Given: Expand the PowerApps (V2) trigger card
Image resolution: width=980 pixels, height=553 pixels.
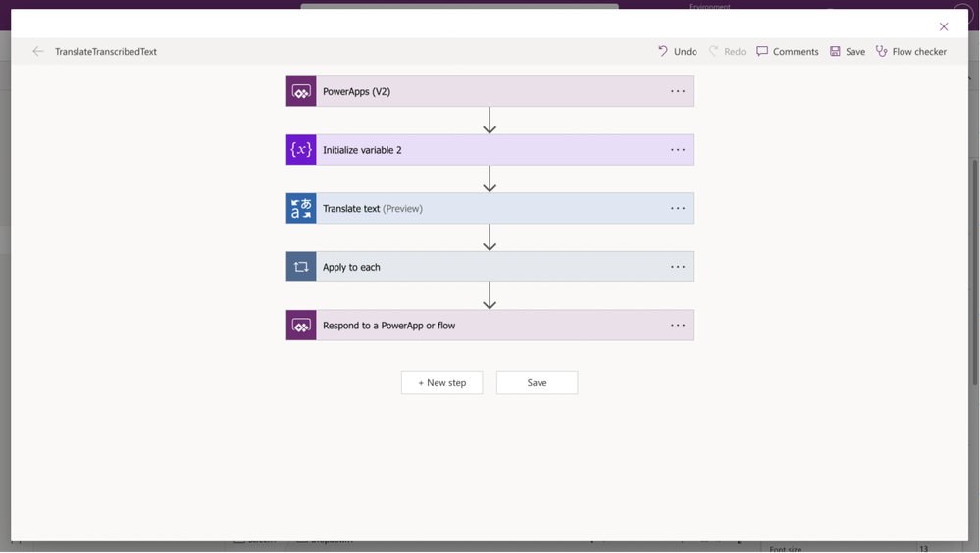Looking at the screenshot, I should pos(490,91).
